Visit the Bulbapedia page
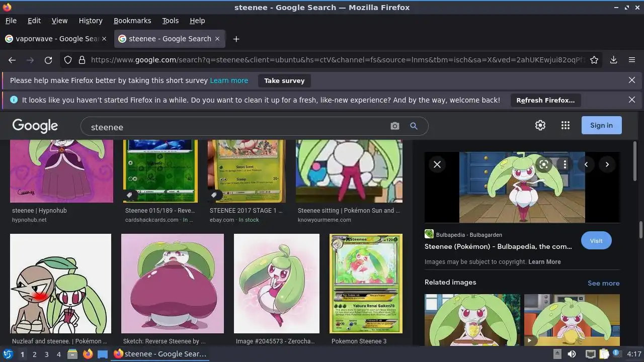644x362 pixels. click(x=596, y=240)
